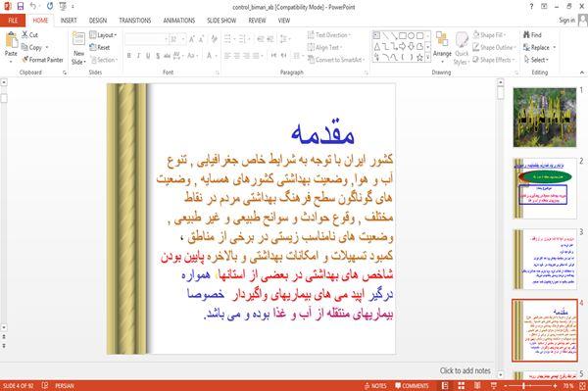Image resolution: width=588 pixels, height=391 pixels.
Task: Click the Reset slide button
Action: [100, 47]
